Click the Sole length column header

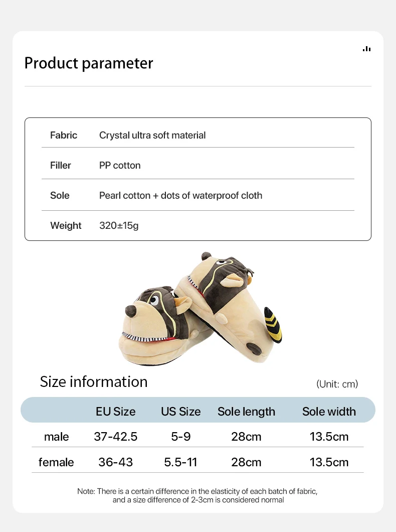tap(246, 412)
